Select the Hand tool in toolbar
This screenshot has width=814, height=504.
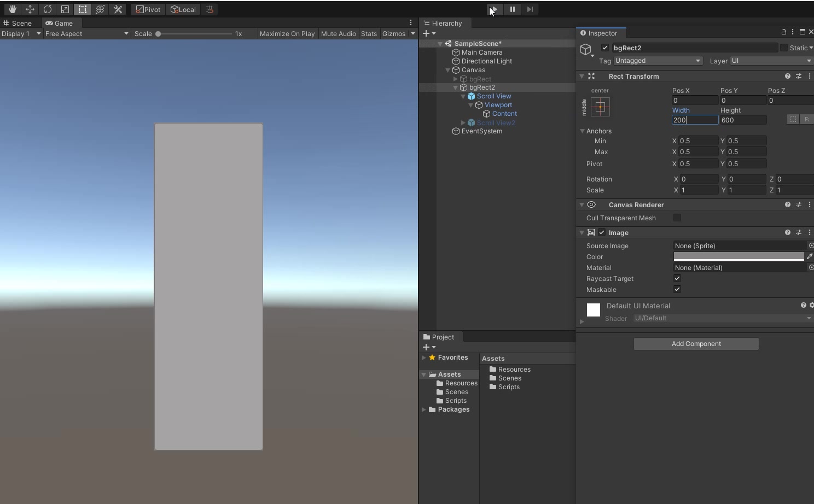click(x=12, y=9)
